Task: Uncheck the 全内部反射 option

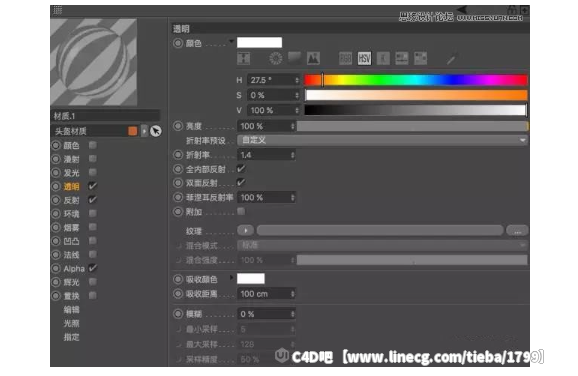Action: pyautogui.click(x=241, y=169)
